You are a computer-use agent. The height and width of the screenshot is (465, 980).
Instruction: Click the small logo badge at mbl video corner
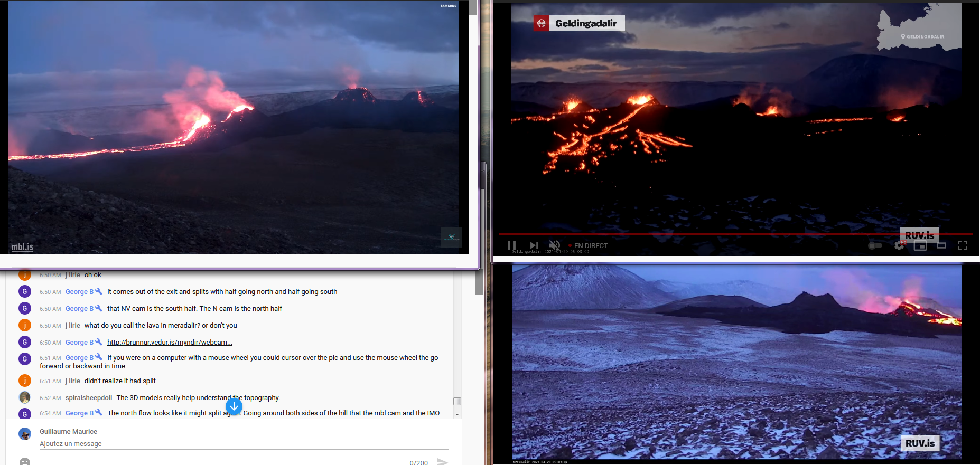tap(452, 237)
